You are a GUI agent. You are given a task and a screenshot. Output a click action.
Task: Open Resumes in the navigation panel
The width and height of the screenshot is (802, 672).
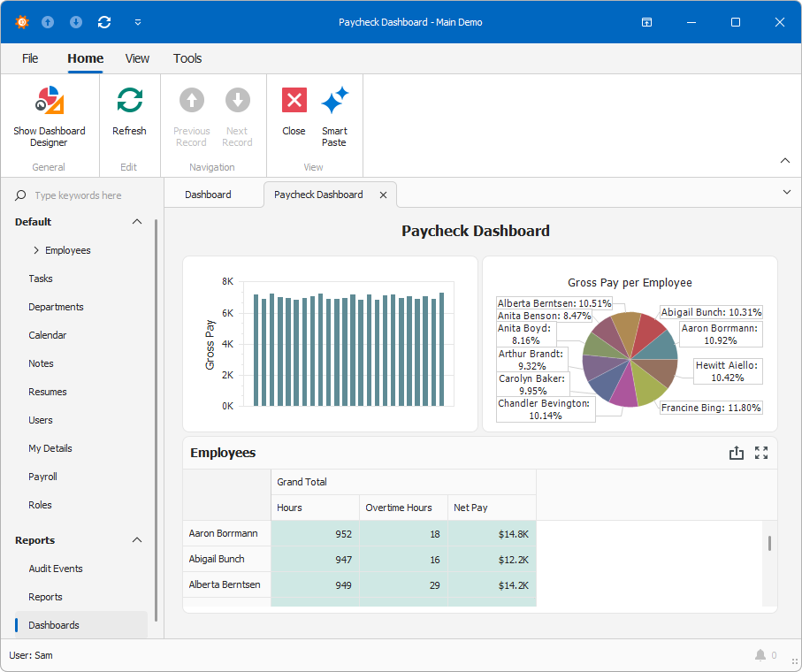pos(47,392)
